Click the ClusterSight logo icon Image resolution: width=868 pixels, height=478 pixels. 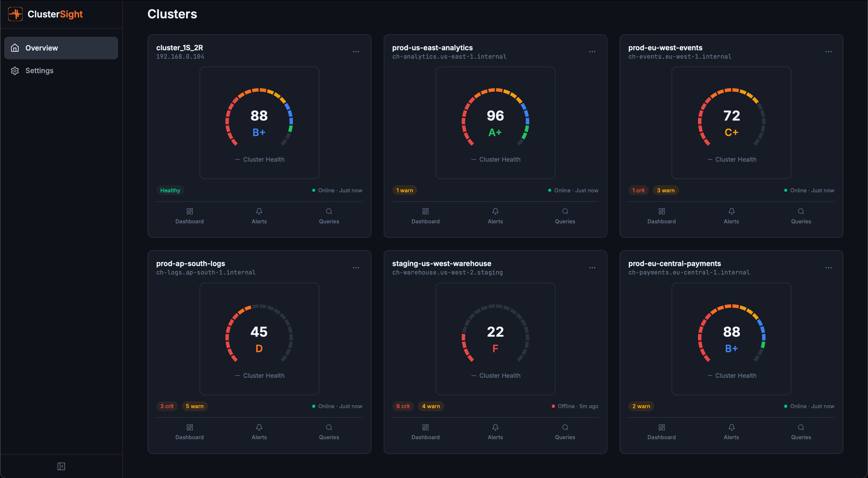[15, 14]
